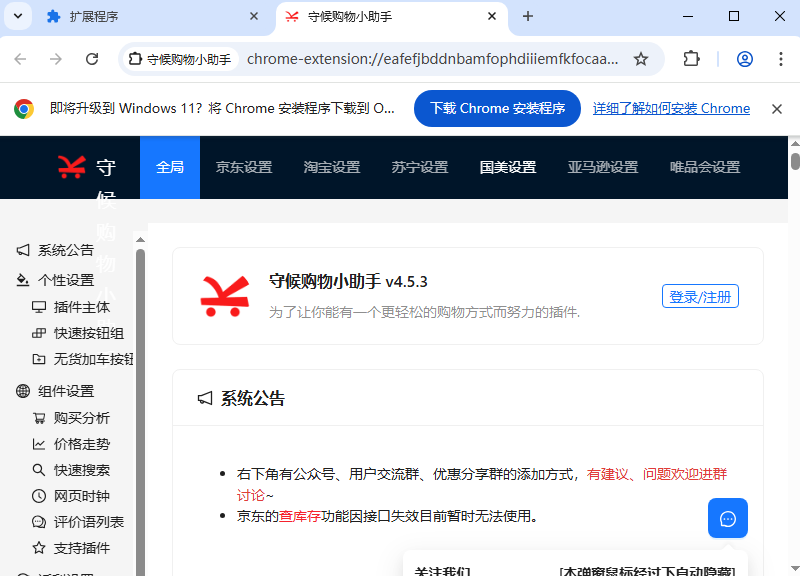Click the red shopping cart logo in header
800x576 pixels.
point(71,167)
